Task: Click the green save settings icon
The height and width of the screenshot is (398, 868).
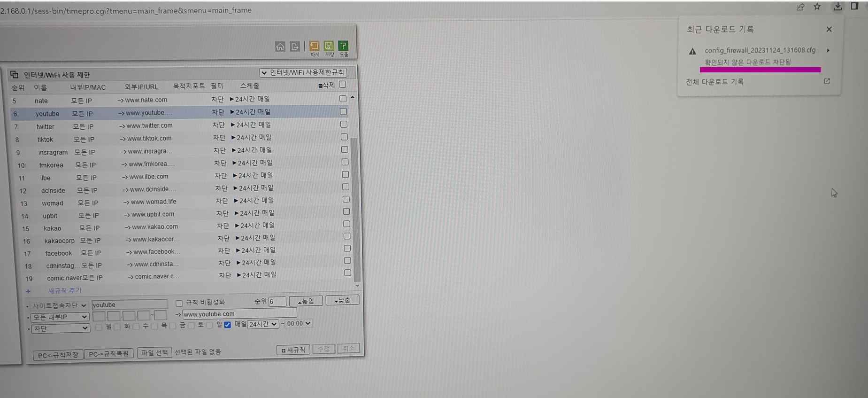Action: [329, 46]
